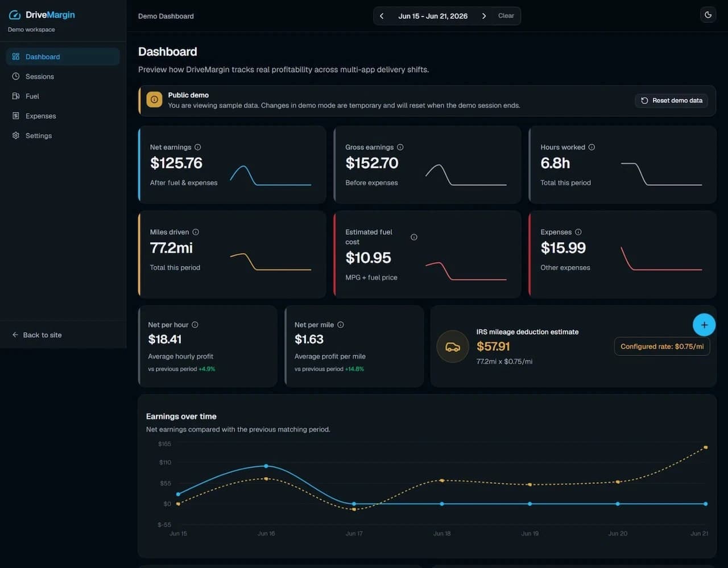The height and width of the screenshot is (568, 728).
Task: Click the Miles driven info icon
Action: (x=196, y=232)
